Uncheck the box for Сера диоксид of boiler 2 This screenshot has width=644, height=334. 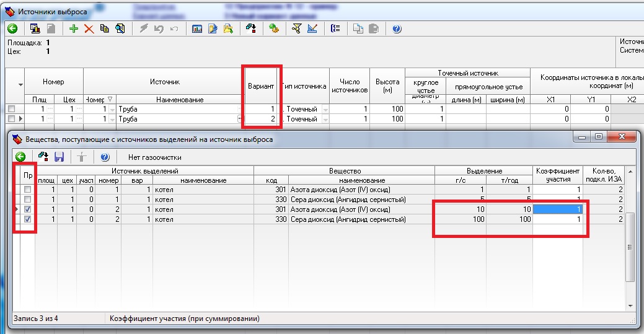pos(27,219)
